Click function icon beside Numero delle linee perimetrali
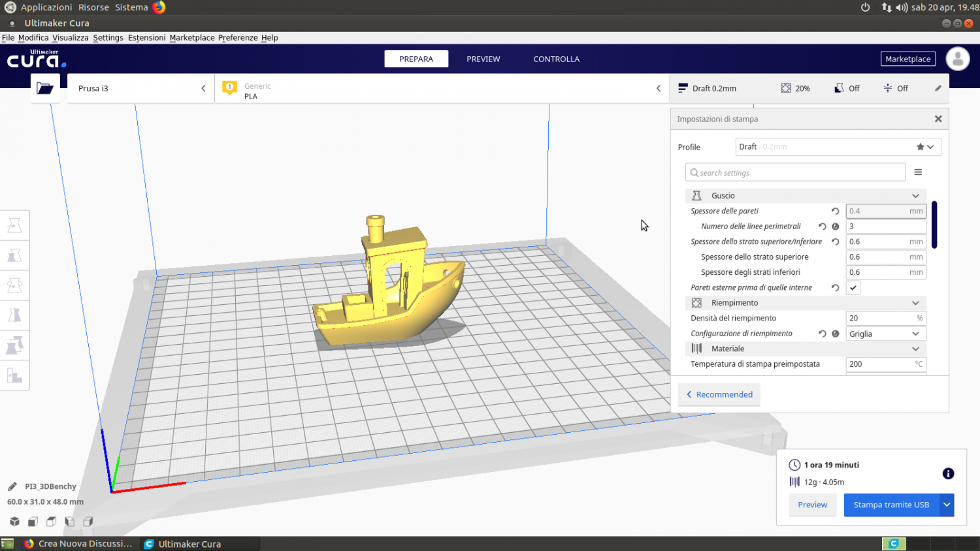 (835, 227)
